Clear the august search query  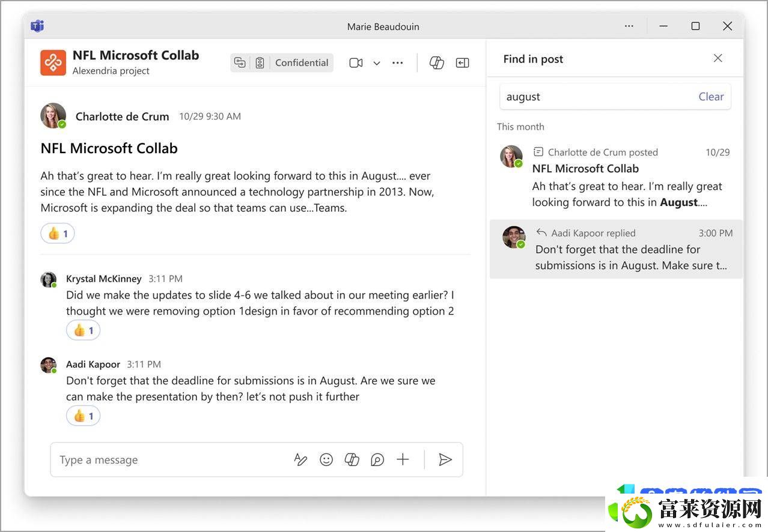coord(711,97)
